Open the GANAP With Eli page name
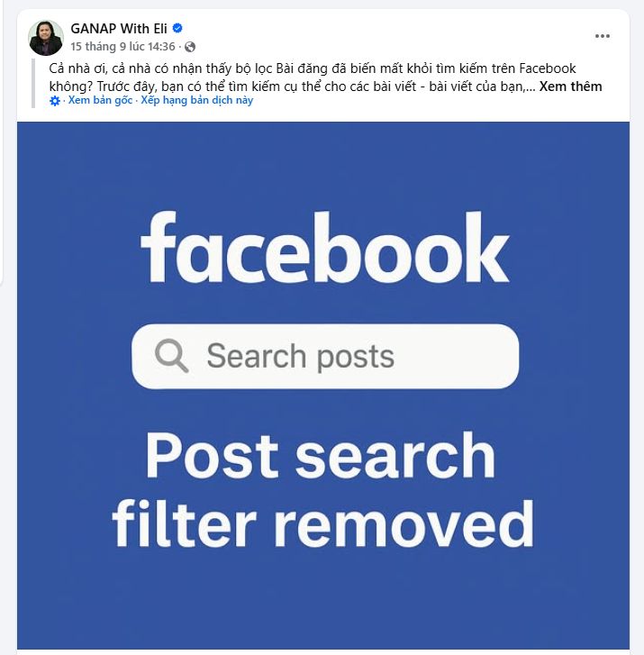This screenshot has width=644, height=655. [119, 29]
